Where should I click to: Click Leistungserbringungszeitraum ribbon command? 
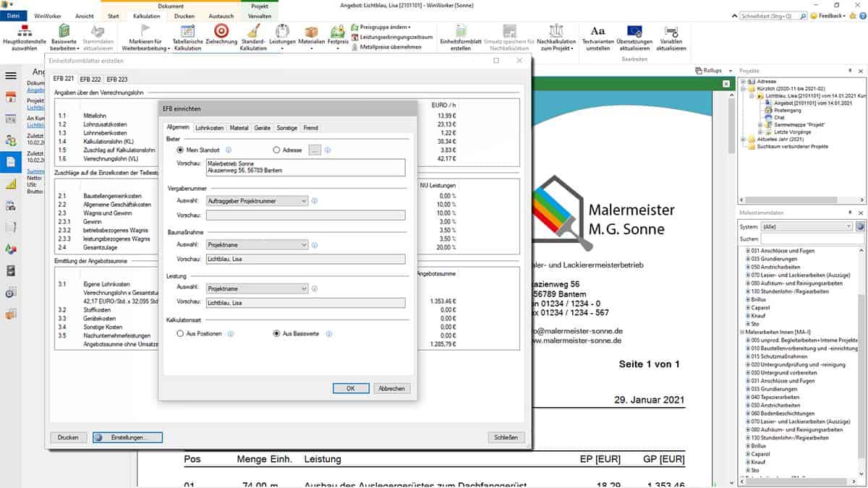392,37
